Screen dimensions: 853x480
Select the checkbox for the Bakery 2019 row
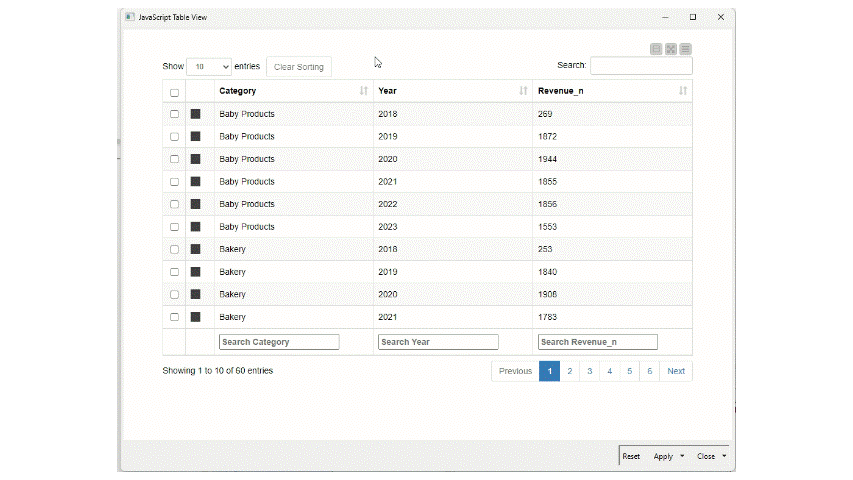click(174, 272)
